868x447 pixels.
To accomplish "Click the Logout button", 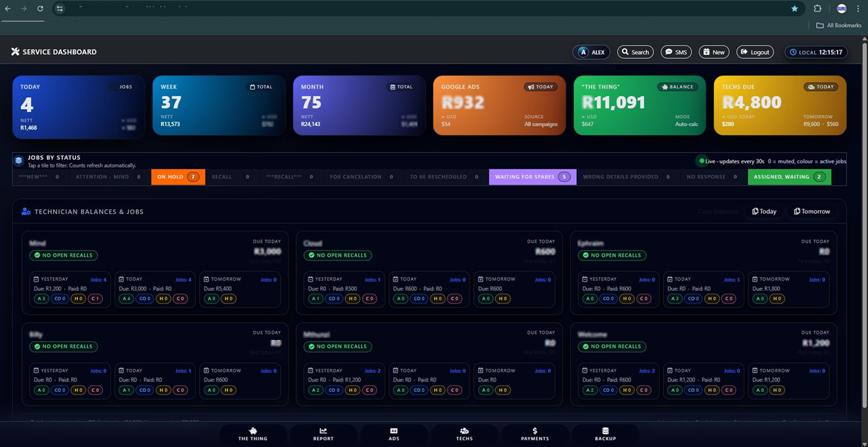I will 755,52.
